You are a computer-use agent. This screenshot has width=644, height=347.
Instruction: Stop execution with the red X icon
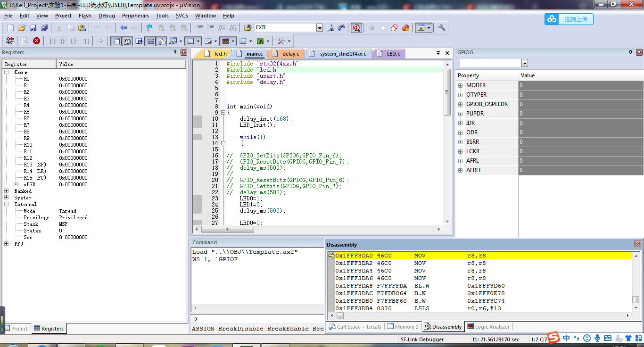tap(36, 41)
